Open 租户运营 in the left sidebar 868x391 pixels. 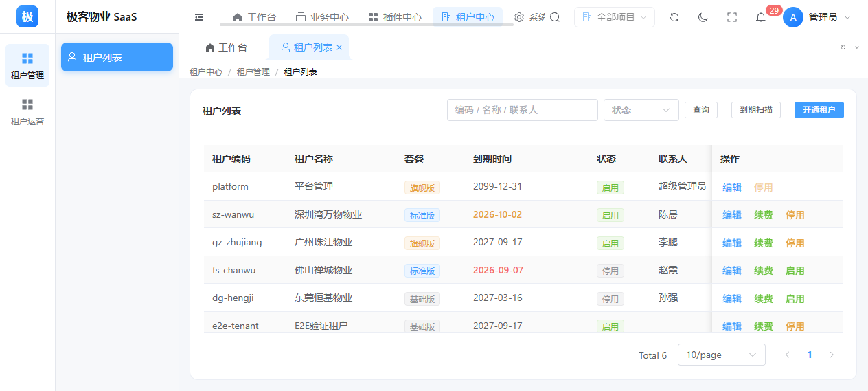click(27, 112)
